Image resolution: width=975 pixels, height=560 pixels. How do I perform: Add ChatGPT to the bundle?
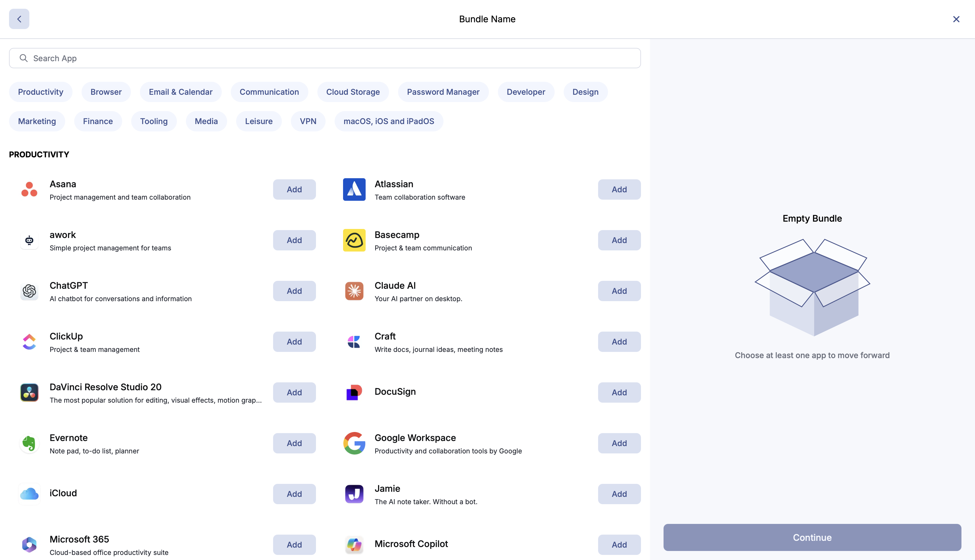pyautogui.click(x=294, y=291)
